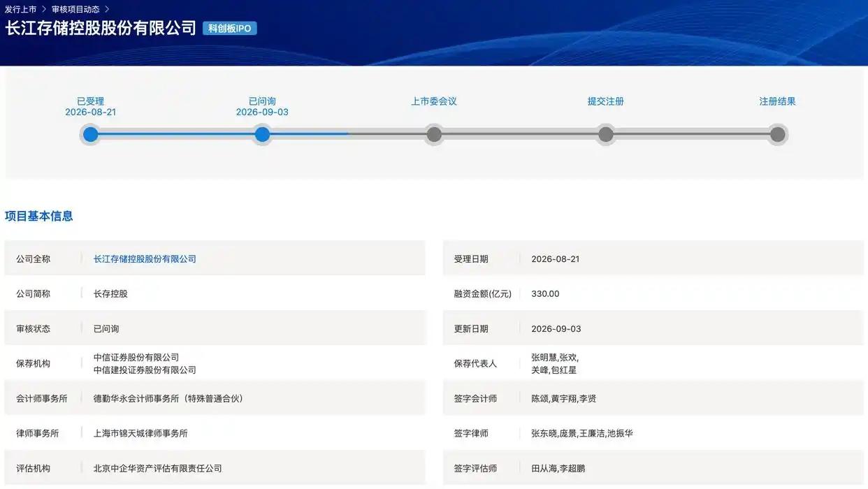
Task: Open the 长江存储控股股份有限公司 company name link
Action: point(145,259)
